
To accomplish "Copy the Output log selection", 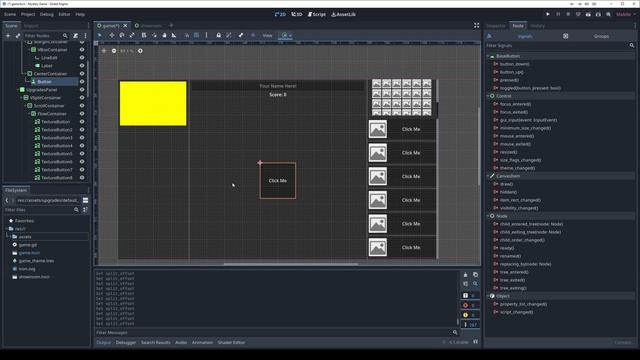I will pos(476,275).
